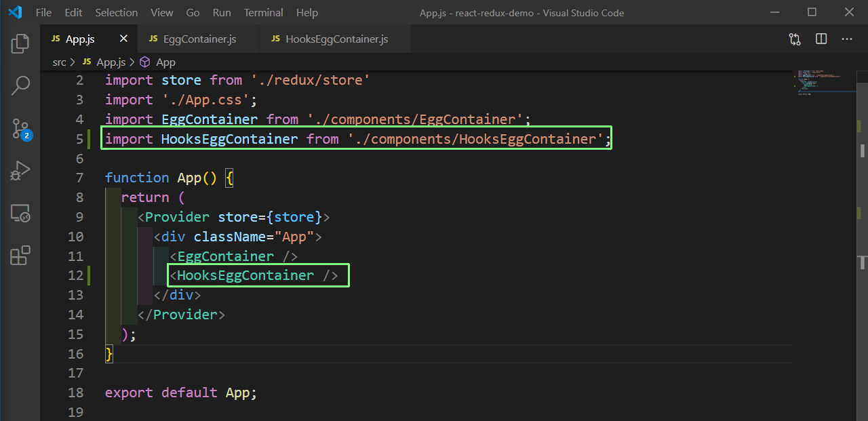Open the View menu

click(162, 13)
